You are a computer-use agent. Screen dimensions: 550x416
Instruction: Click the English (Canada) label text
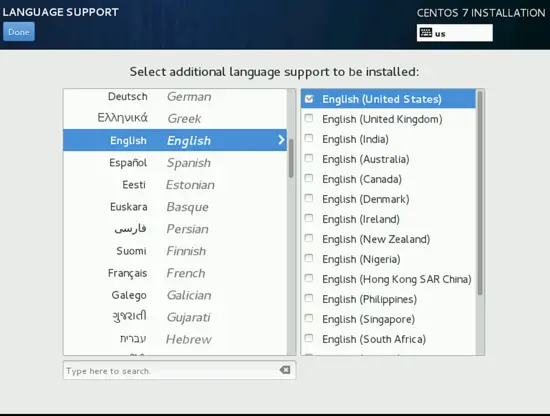[x=362, y=179]
